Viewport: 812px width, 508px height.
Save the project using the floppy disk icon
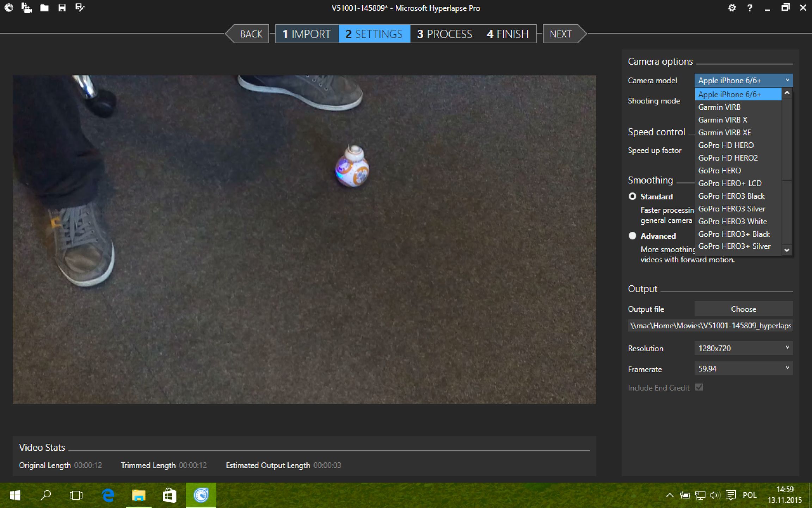pyautogui.click(x=62, y=7)
